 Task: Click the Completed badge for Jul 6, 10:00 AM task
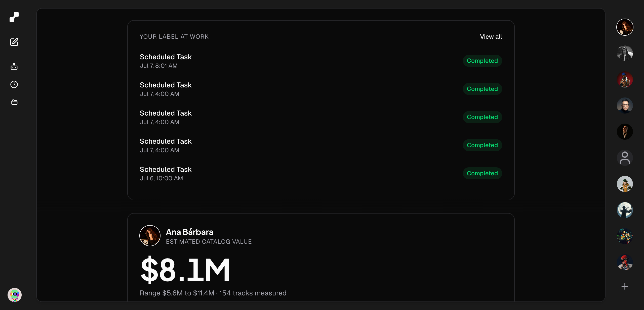coord(482,173)
